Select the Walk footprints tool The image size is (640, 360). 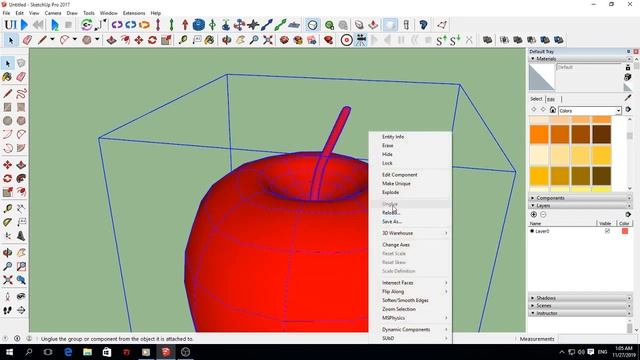coord(7,311)
